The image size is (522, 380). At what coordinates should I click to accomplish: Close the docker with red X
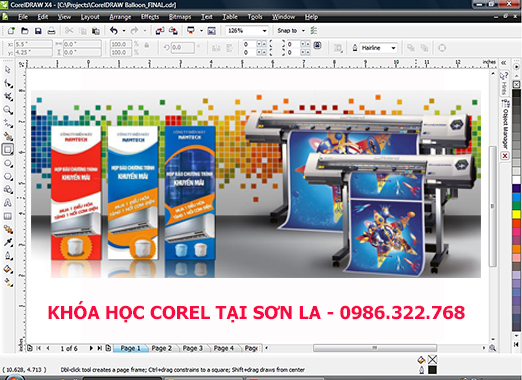point(505,156)
